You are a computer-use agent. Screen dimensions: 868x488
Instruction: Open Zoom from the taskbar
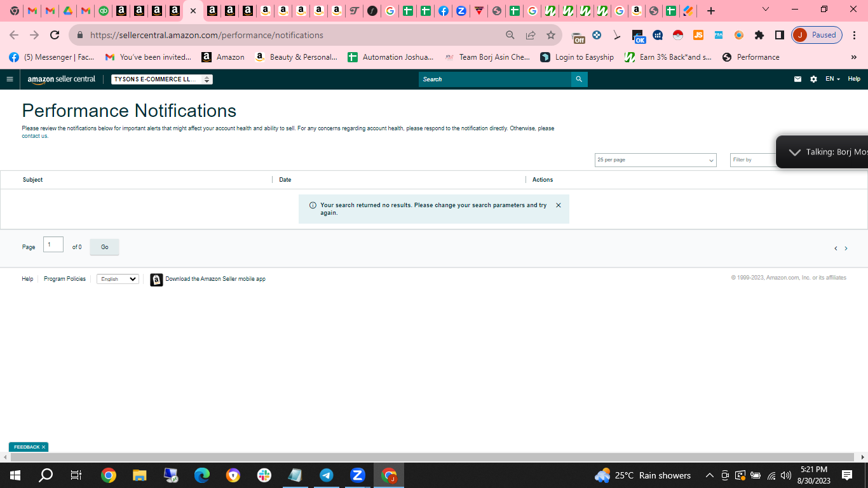click(x=358, y=475)
